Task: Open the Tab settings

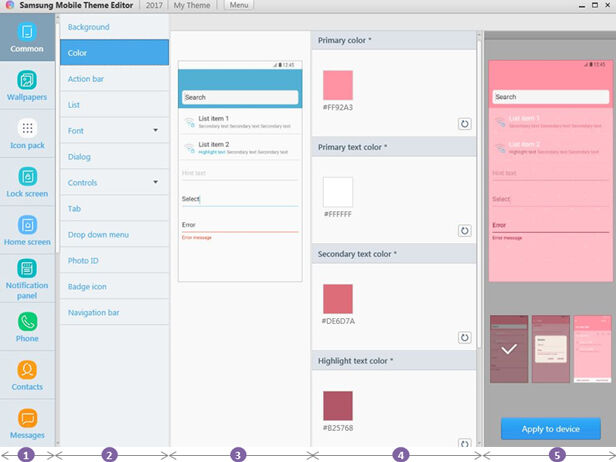Action: (x=114, y=208)
